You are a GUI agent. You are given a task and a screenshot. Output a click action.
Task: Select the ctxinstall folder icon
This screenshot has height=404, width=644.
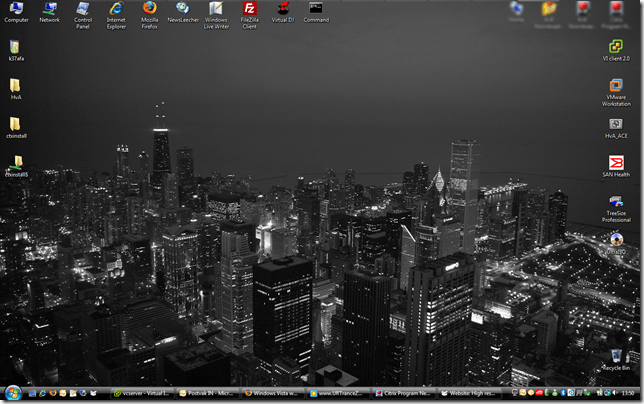(x=16, y=128)
